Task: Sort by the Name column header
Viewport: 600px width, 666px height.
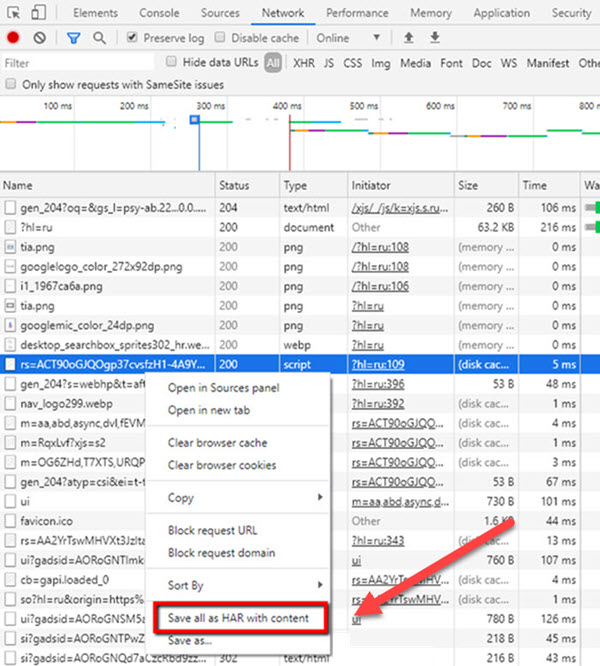Action: tap(107, 185)
